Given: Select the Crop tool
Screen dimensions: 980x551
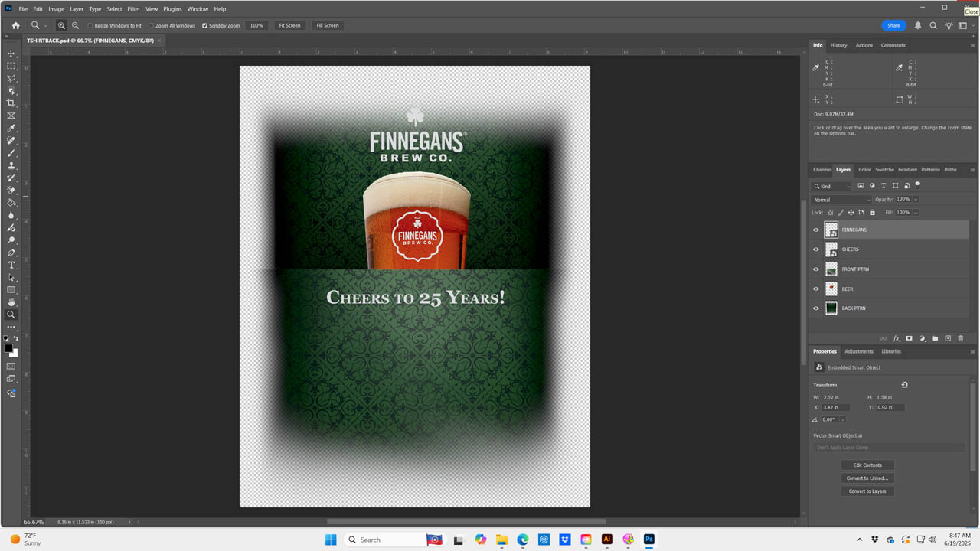Looking at the screenshot, I should pos(11,103).
